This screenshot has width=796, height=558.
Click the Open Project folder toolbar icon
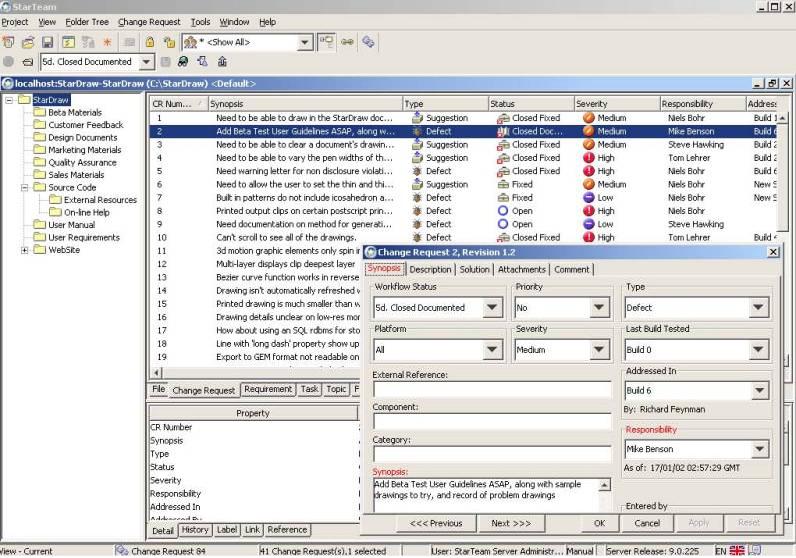pyautogui.click(x=28, y=42)
